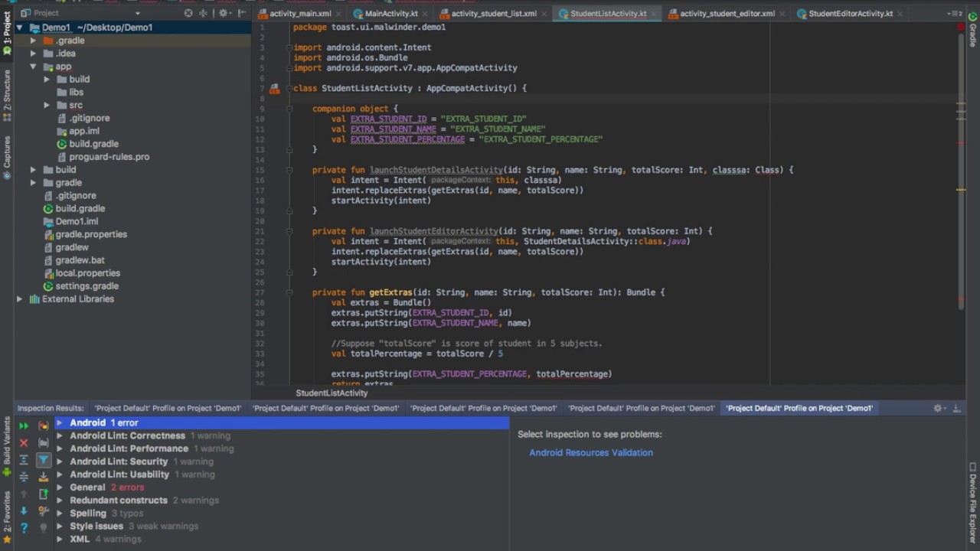980x551 pixels.
Task: Collapse all inspection result nodes
Action: pyautogui.click(x=24, y=477)
